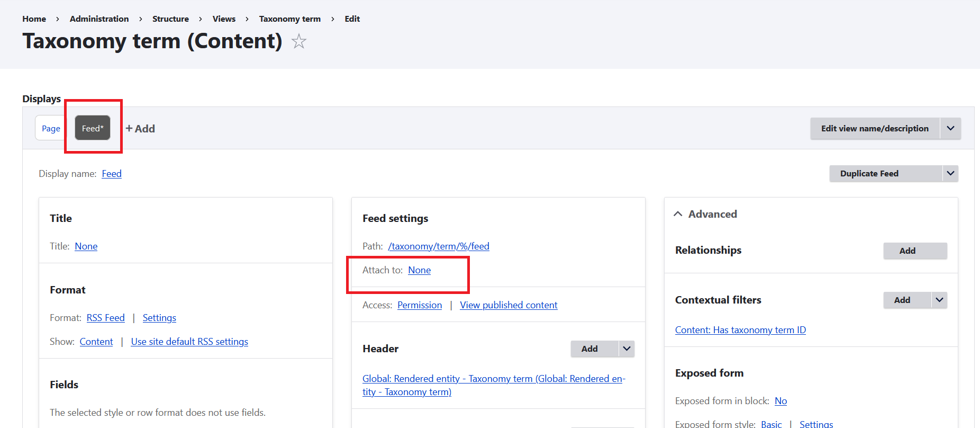The height and width of the screenshot is (428, 980).
Task: Open the Header Add dropdown arrow
Action: pos(627,349)
